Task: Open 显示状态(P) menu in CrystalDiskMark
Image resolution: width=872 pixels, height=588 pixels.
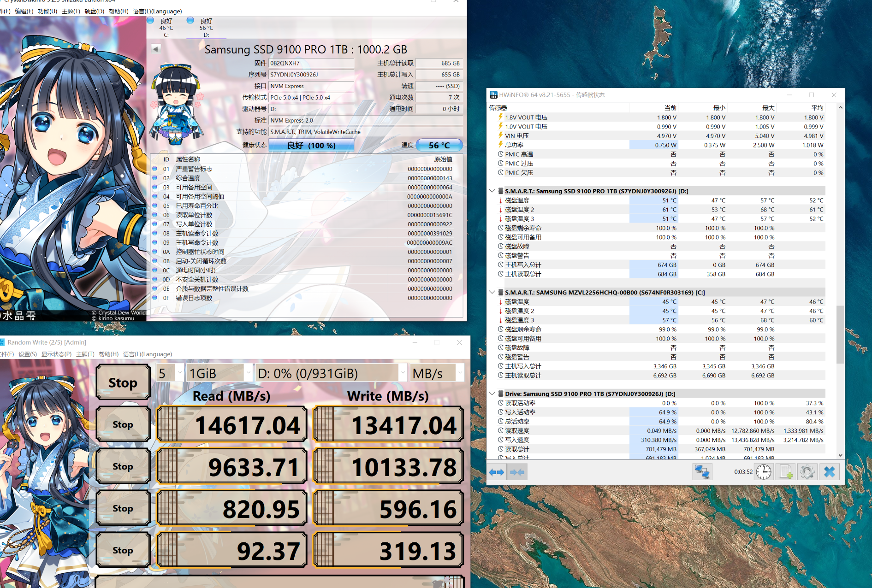Action: coord(57,354)
